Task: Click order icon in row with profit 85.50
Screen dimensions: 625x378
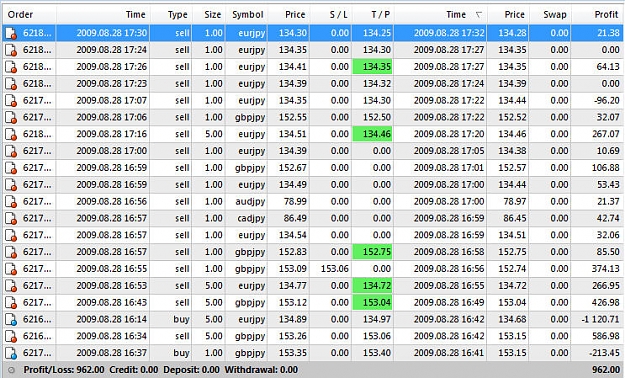Action: 11,252
